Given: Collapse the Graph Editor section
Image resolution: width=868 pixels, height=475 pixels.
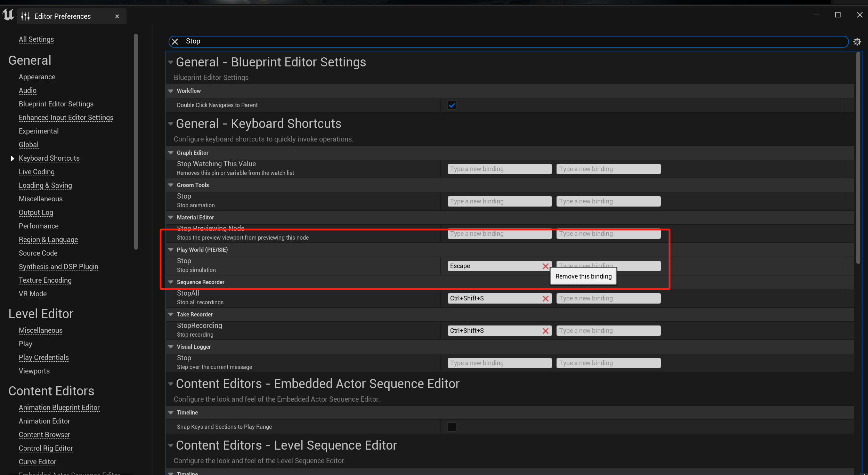Looking at the screenshot, I should (171, 153).
